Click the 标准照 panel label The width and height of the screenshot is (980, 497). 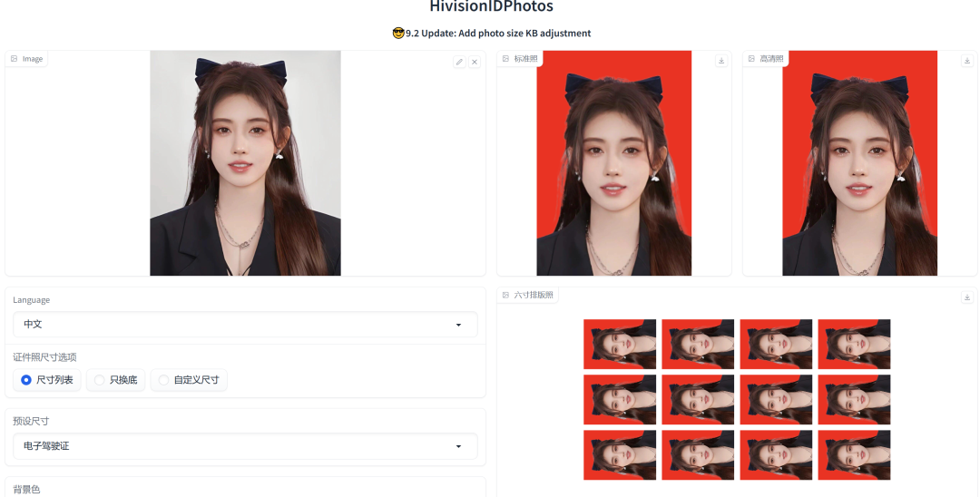(521, 59)
